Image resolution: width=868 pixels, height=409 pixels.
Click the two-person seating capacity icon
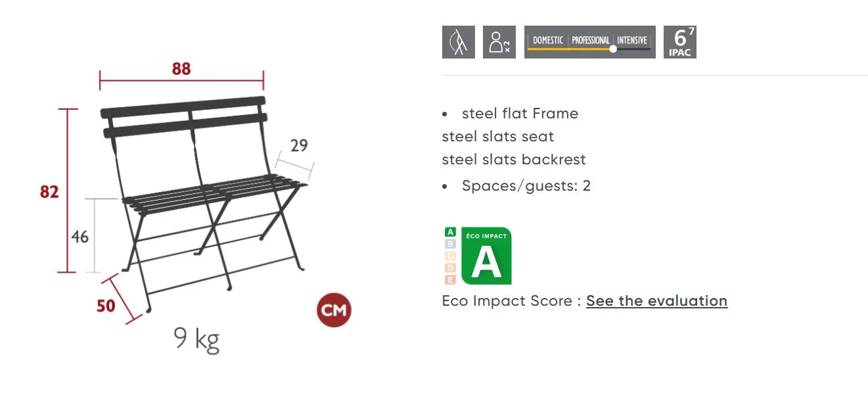[499, 42]
